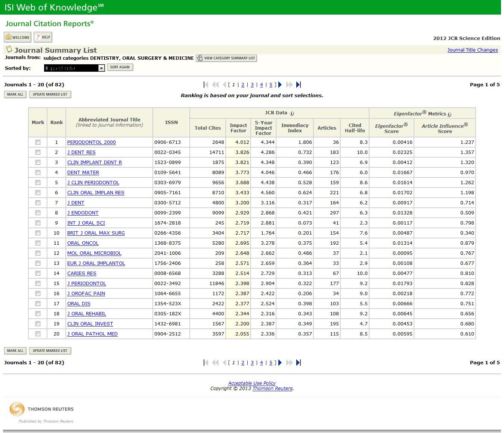Click the top Mark All button
Viewport: 504px width, 433px height.
tap(15, 95)
